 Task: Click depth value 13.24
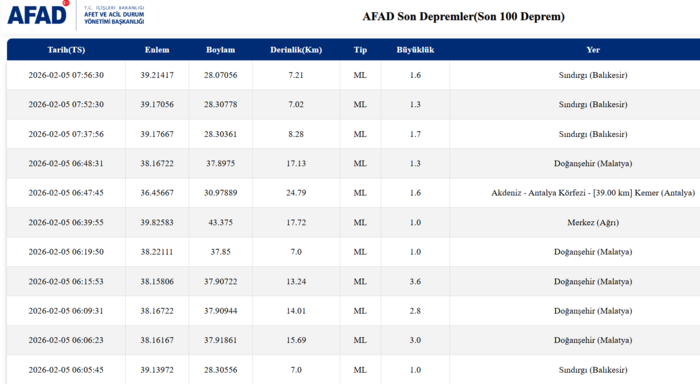pos(296,281)
